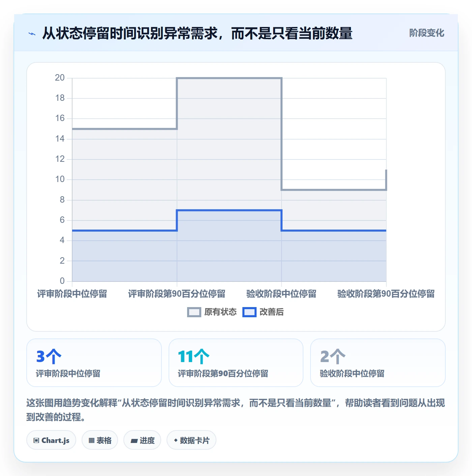Click the 数据卡片 diamond icon
The height and width of the screenshot is (476, 472).
(x=176, y=440)
